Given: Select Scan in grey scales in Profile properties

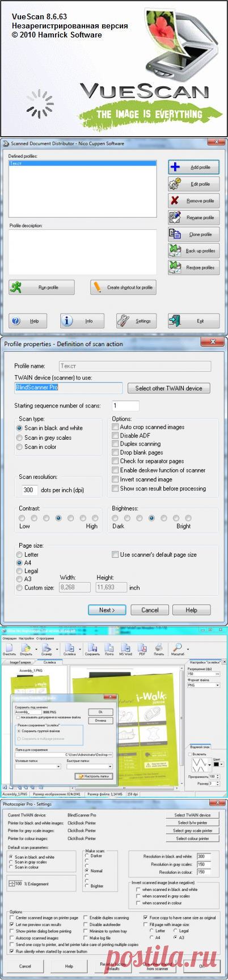Looking at the screenshot, I should pyautogui.click(x=44, y=438).
